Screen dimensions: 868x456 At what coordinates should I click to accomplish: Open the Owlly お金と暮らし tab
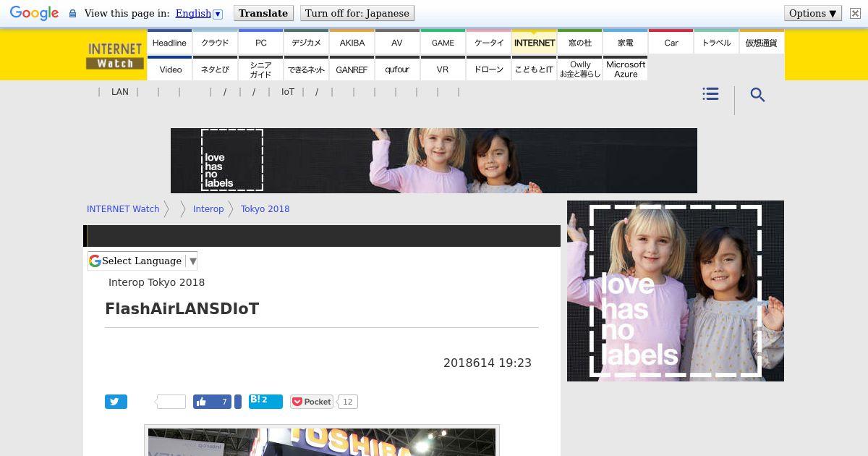tap(579, 69)
